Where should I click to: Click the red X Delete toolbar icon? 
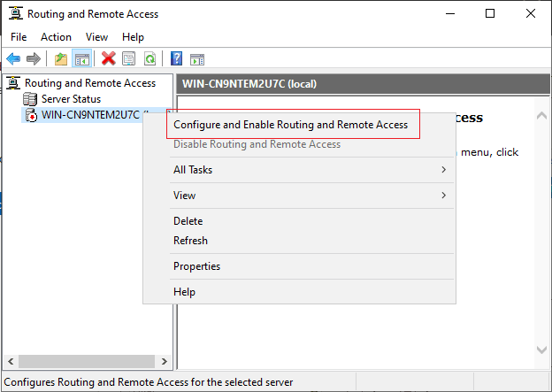click(x=109, y=58)
